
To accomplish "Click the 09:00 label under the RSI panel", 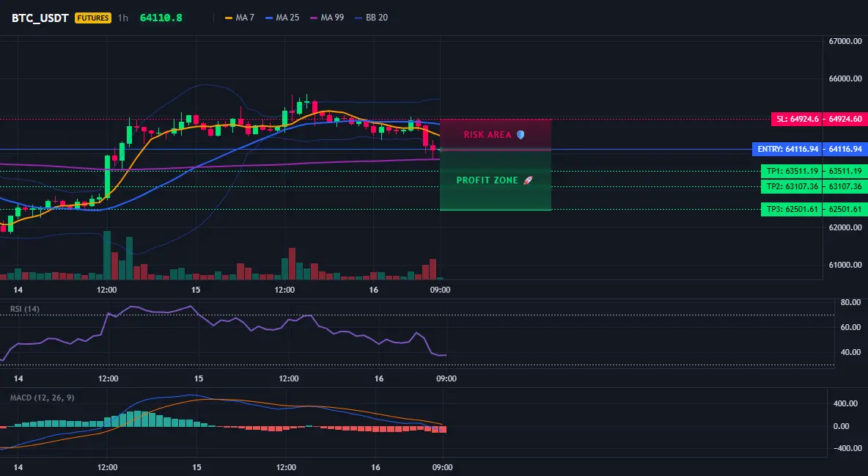I will (x=446, y=378).
